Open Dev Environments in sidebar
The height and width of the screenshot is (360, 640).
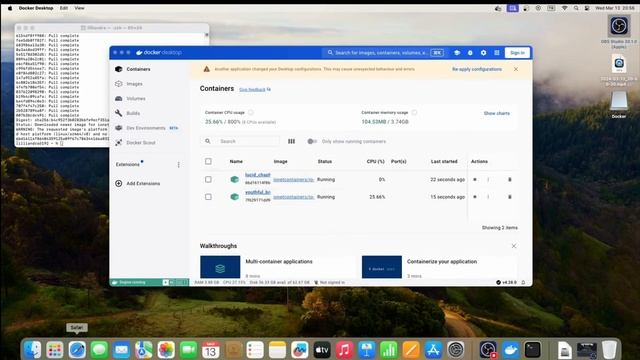146,128
